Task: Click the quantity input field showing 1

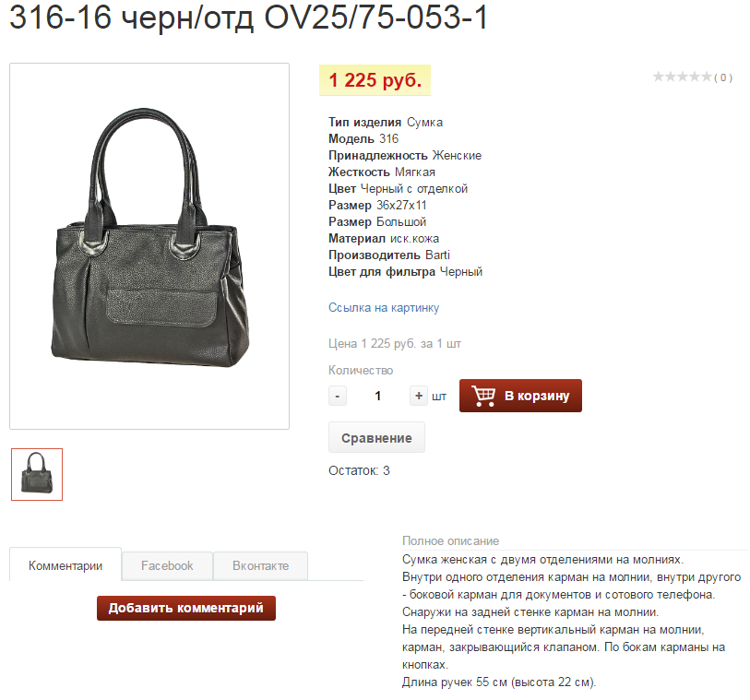Action: (378, 396)
